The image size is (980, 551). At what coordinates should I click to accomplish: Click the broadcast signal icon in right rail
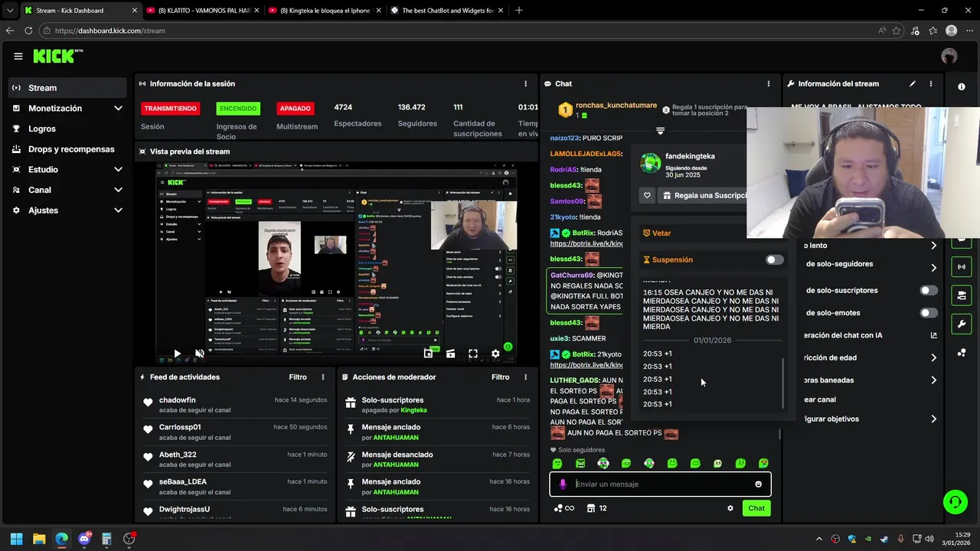pyautogui.click(x=962, y=267)
